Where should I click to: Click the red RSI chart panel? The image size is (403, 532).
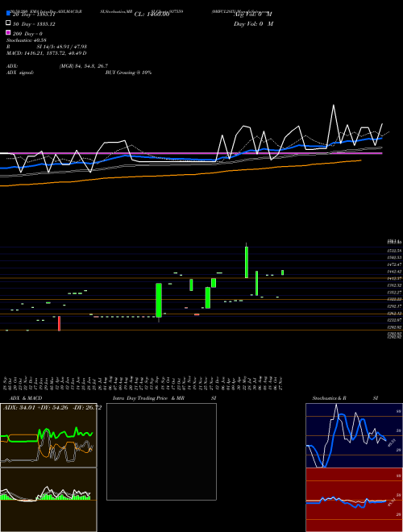coord(354,500)
